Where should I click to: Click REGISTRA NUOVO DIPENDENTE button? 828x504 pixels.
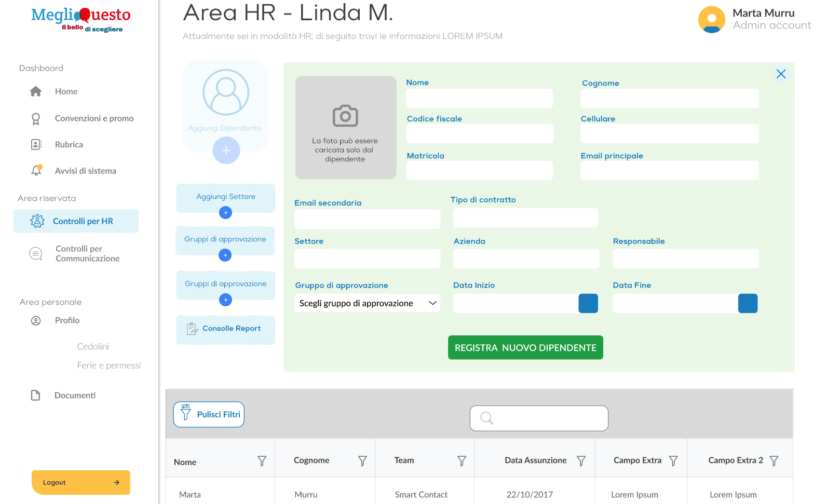pos(525,347)
